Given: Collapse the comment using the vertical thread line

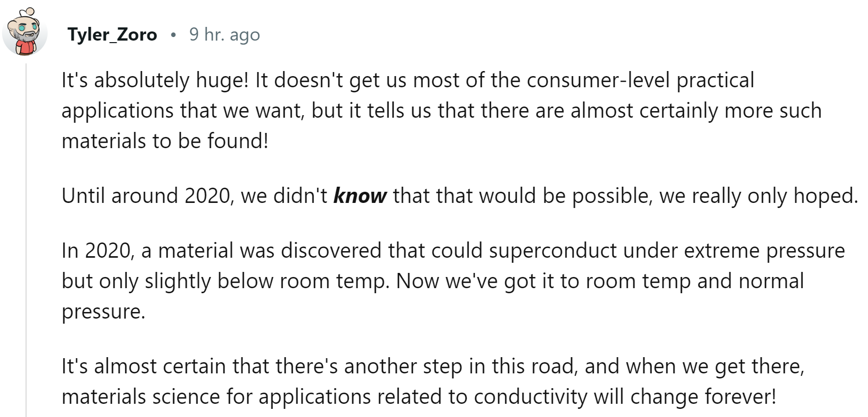Looking at the screenshot, I should click(26, 238).
